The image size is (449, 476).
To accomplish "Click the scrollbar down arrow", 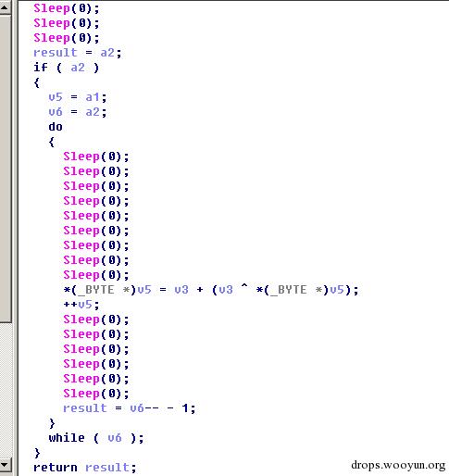I will pyautogui.click(x=6, y=465).
